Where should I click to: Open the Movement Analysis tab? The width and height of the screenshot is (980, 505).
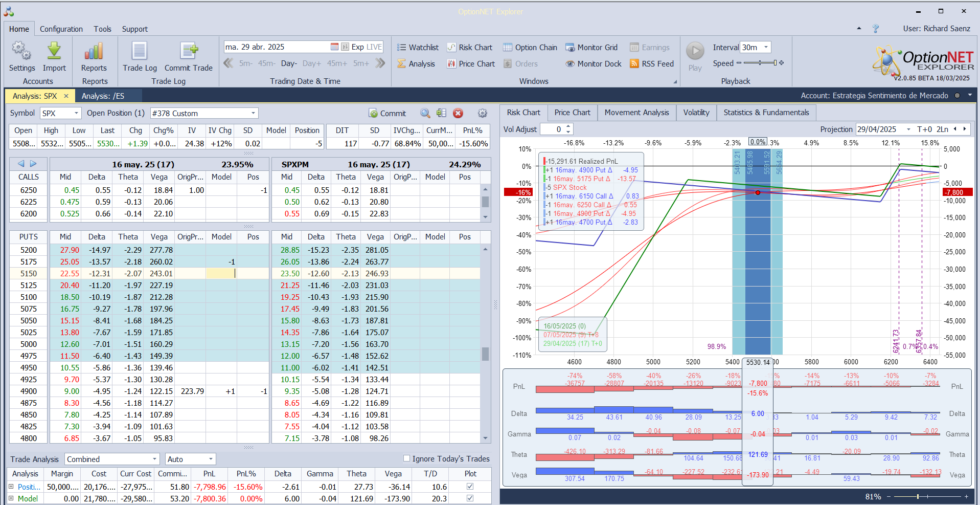(636, 113)
